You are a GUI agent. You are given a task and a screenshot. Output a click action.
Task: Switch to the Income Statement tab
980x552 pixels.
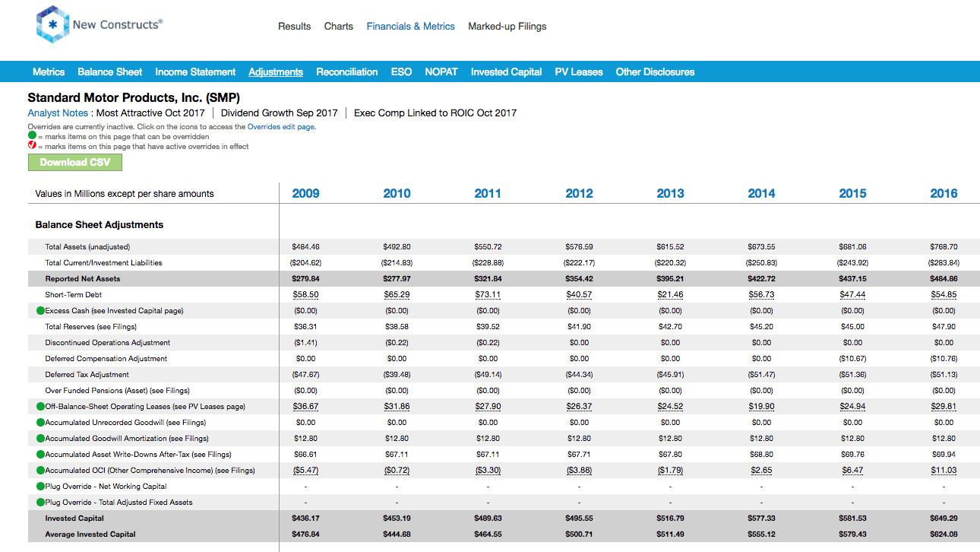tap(195, 71)
